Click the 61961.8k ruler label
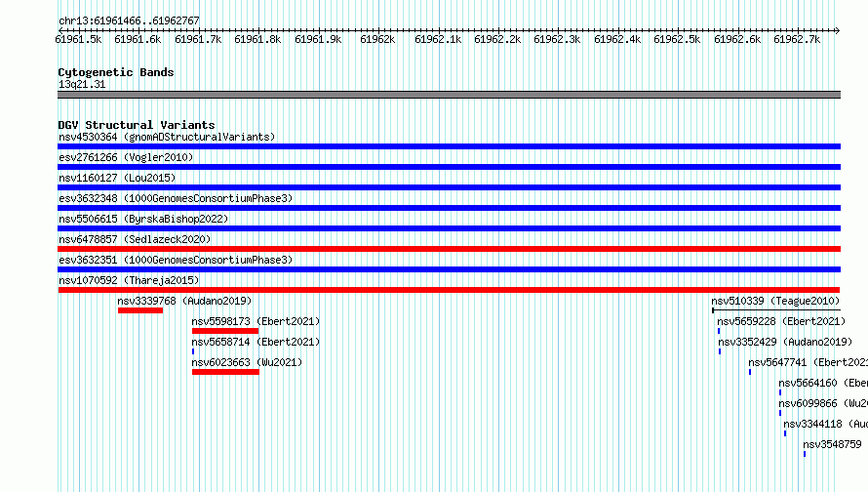868x492 pixels. (257, 40)
